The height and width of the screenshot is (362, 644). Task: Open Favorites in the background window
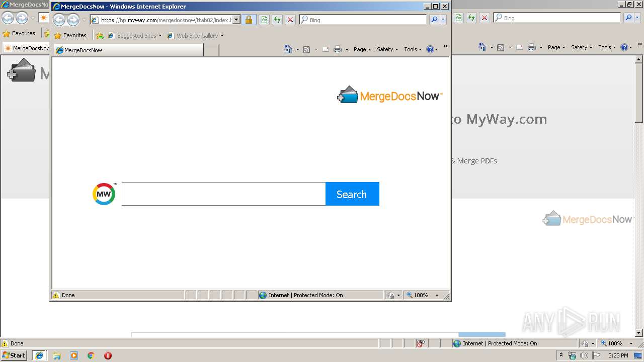[x=19, y=33]
